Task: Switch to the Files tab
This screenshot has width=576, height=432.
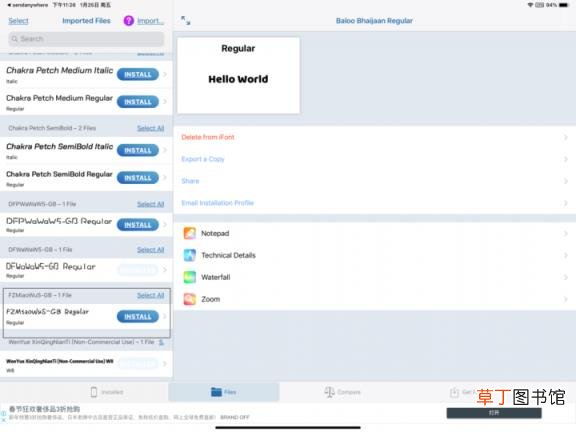Action: pyautogui.click(x=224, y=392)
